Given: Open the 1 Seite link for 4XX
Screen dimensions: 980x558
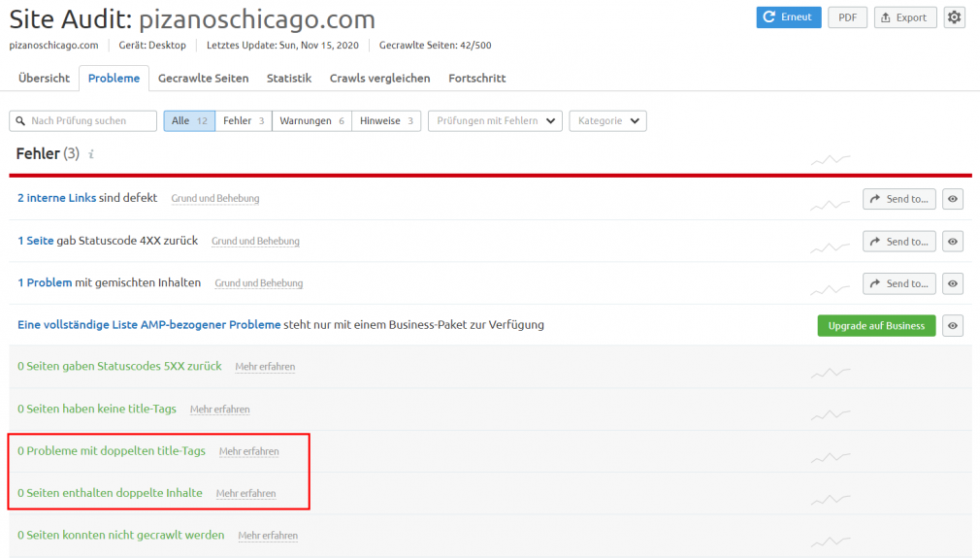Looking at the screenshot, I should (36, 241).
